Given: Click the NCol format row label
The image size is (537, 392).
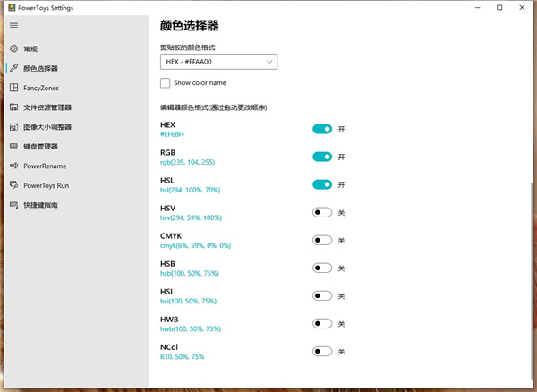Looking at the screenshot, I should 169,347.
